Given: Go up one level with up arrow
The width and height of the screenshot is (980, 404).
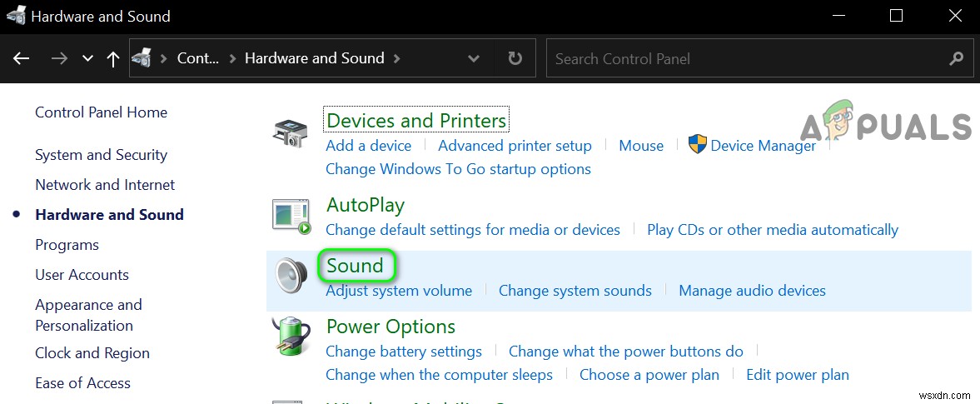Looking at the screenshot, I should pyautogui.click(x=113, y=58).
